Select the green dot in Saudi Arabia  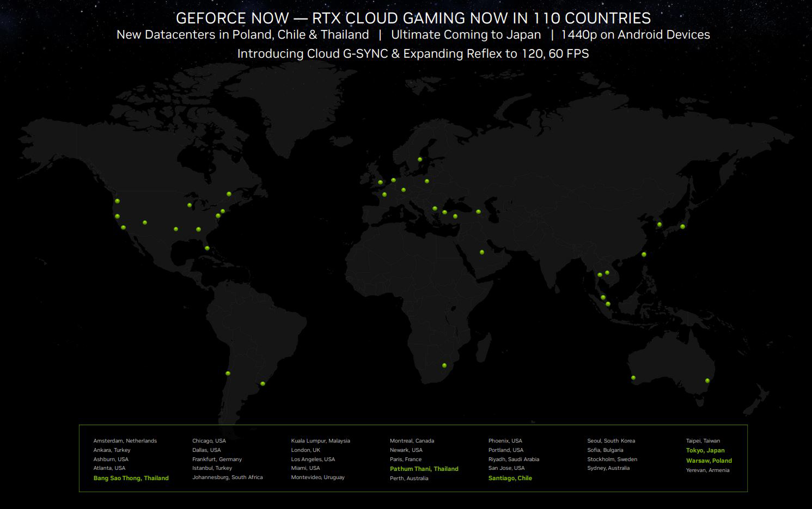pos(482,252)
